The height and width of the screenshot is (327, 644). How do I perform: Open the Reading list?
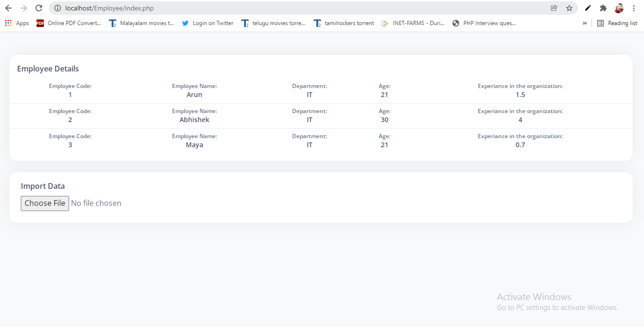tap(617, 23)
